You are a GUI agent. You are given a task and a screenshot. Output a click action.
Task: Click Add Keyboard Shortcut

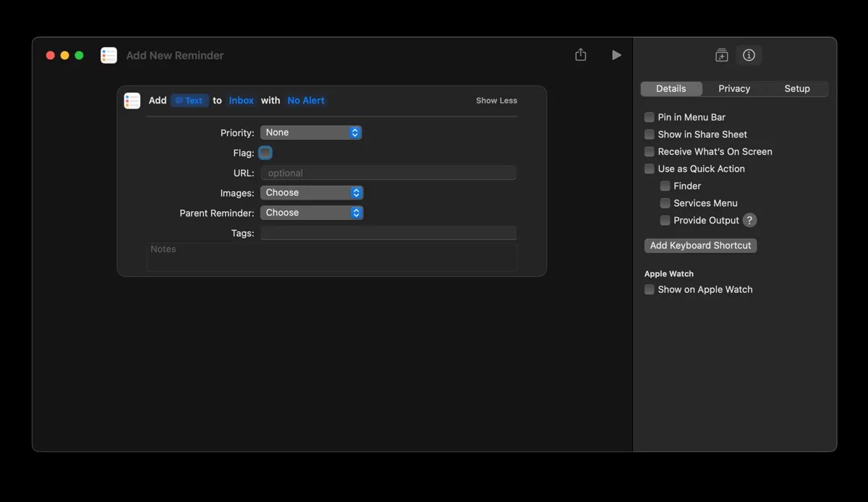pyautogui.click(x=699, y=245)
